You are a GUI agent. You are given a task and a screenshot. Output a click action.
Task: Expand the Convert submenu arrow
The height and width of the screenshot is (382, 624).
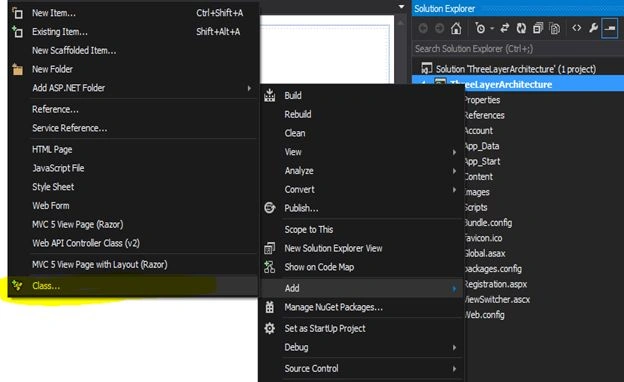454,190
